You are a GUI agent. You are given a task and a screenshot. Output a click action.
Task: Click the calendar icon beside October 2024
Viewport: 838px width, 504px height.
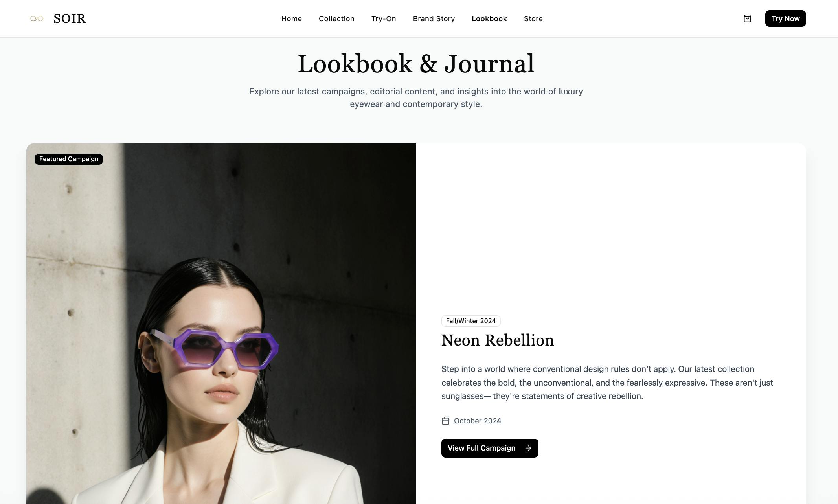pos(445,421)
